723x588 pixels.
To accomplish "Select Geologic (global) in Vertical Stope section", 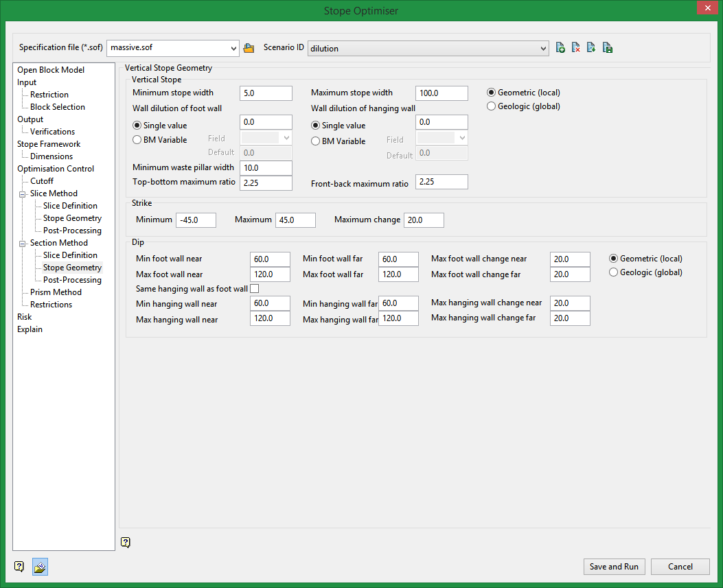I will [x=492, y=106].
